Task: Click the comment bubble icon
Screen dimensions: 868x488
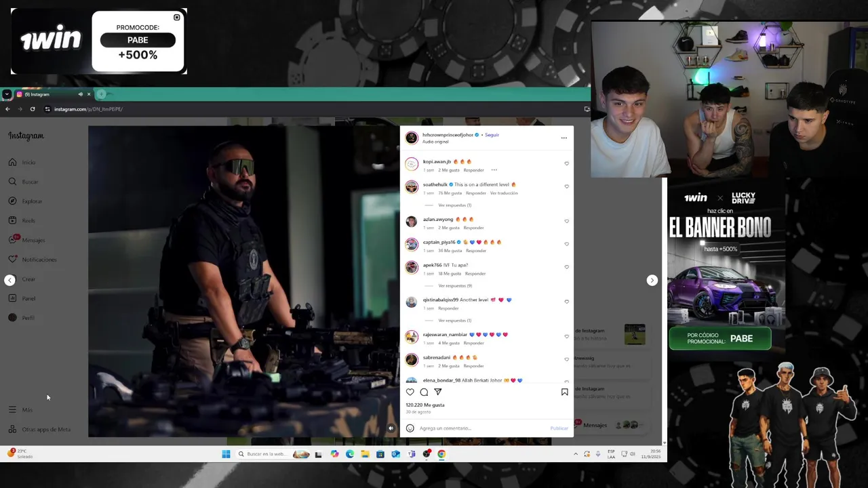Action: click(424, 392)
